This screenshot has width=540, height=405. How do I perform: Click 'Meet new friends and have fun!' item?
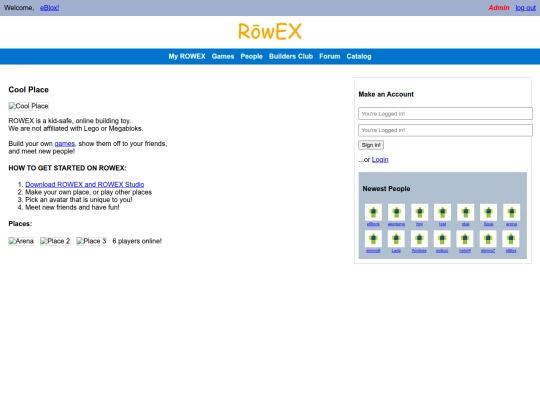(x=72, y=208)
